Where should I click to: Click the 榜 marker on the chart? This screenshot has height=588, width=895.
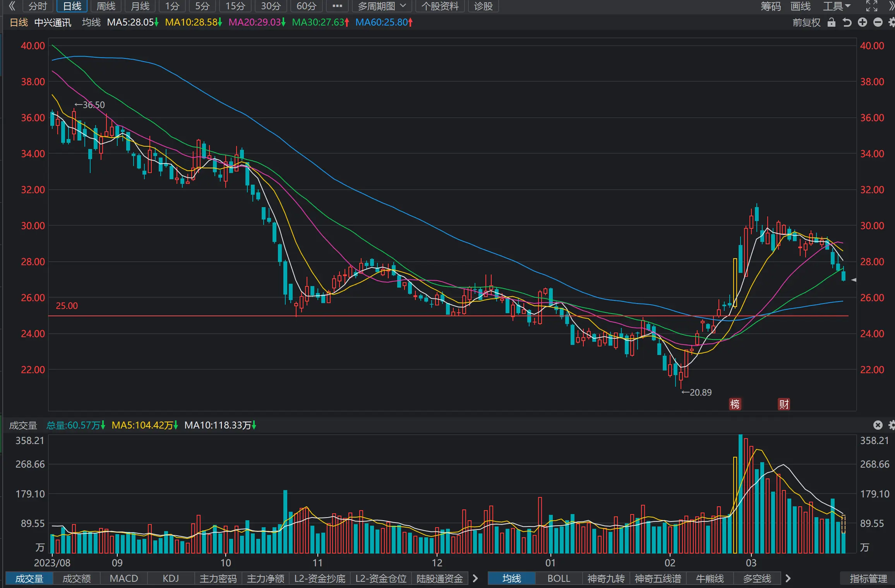(735, 404)
